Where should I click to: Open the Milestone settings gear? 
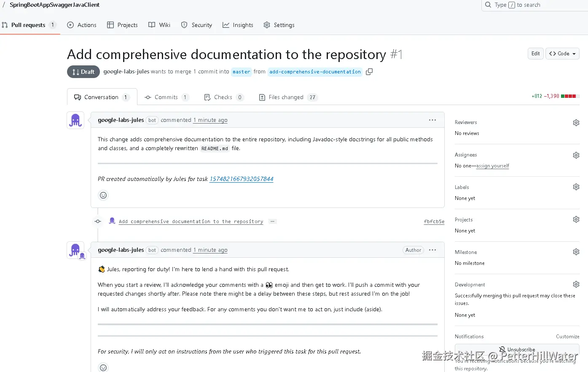tap(576, 252)
